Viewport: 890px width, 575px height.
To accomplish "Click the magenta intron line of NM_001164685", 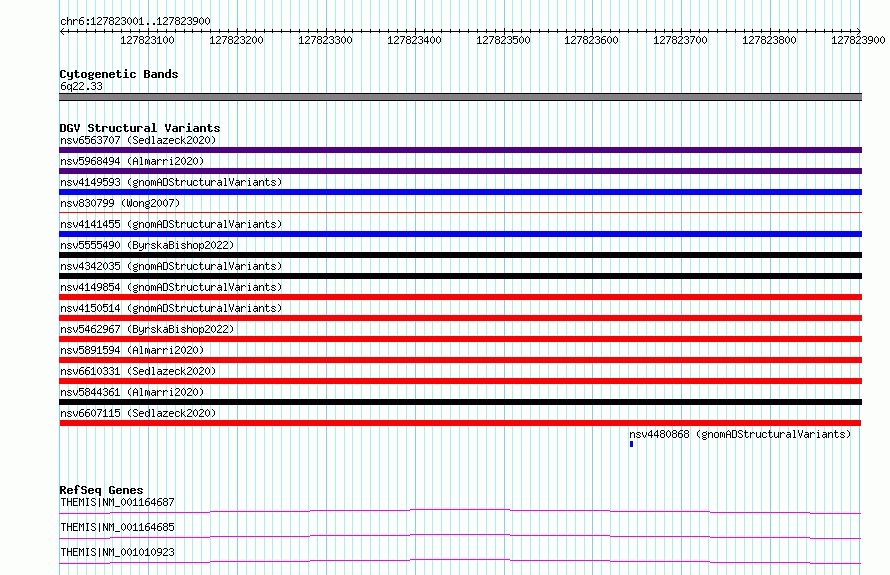I will pos(460,536).
